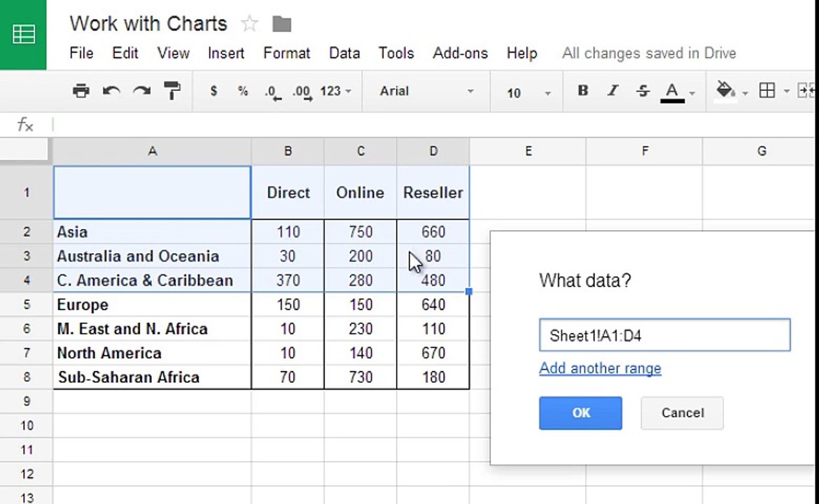
Task: Star the Work with Charts document
Action: point(250,24)
